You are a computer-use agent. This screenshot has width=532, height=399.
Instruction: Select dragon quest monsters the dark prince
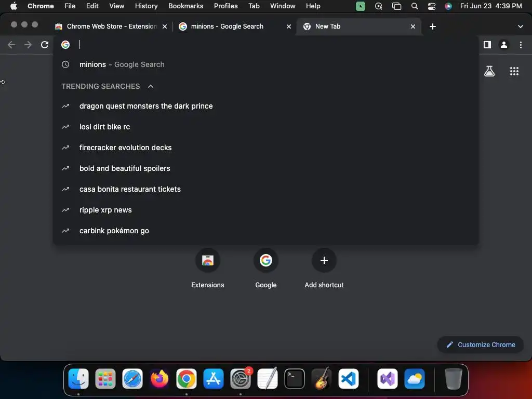coord(265,106)
